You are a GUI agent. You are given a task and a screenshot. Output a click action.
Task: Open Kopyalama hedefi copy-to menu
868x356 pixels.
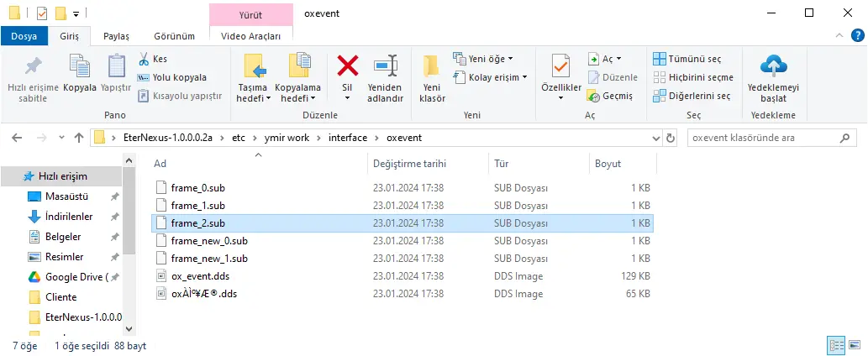pos(297,79)
